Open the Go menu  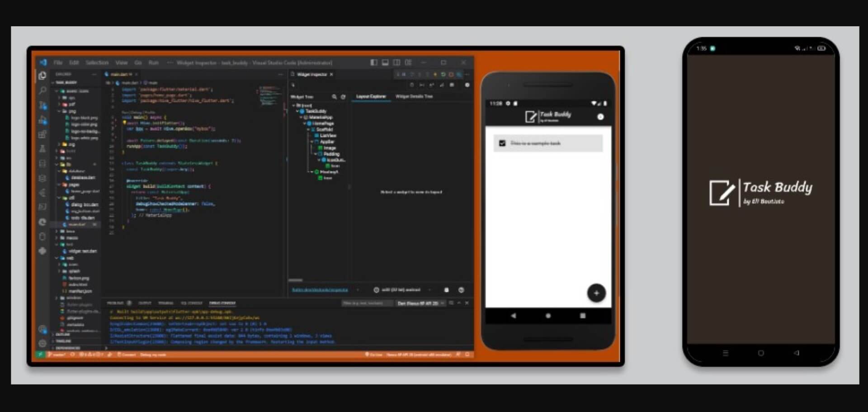(x=138, y=62)
